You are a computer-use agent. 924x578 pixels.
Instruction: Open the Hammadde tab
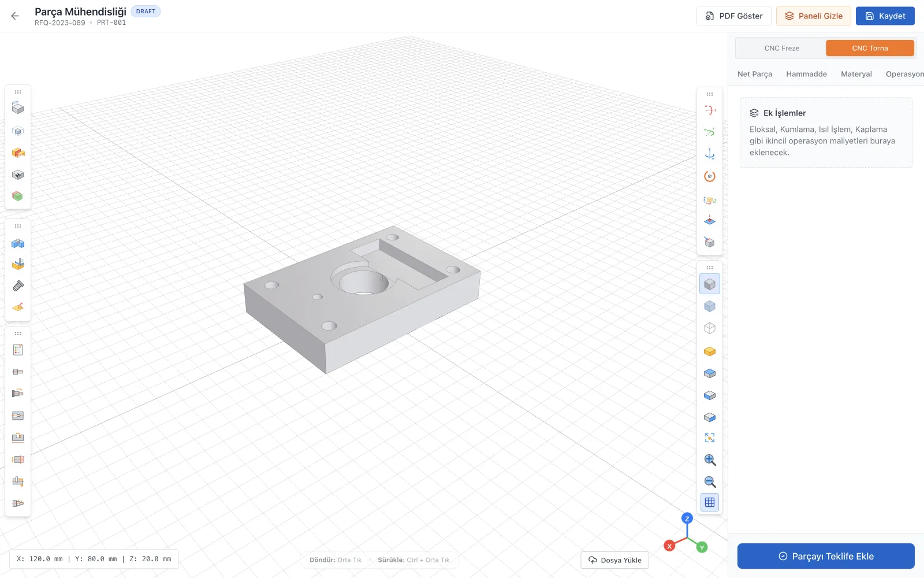click(x=806, y=74)
